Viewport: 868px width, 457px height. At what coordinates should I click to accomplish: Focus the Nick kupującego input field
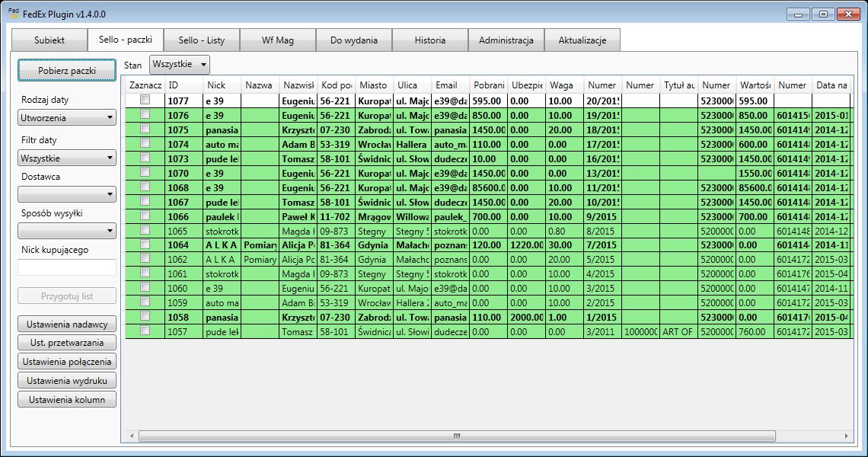click(x=67, y=267)
